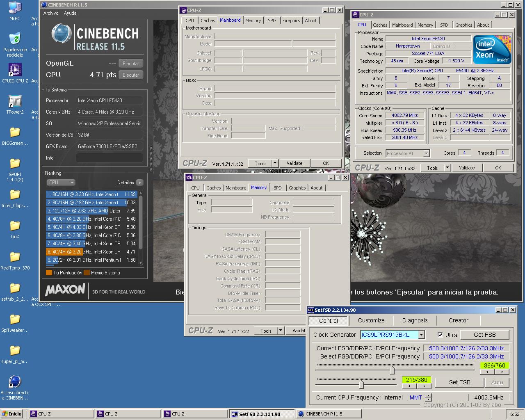
Task: Select ranking row 1 8C/16H Xeon
Action: [x=91, y=194]
